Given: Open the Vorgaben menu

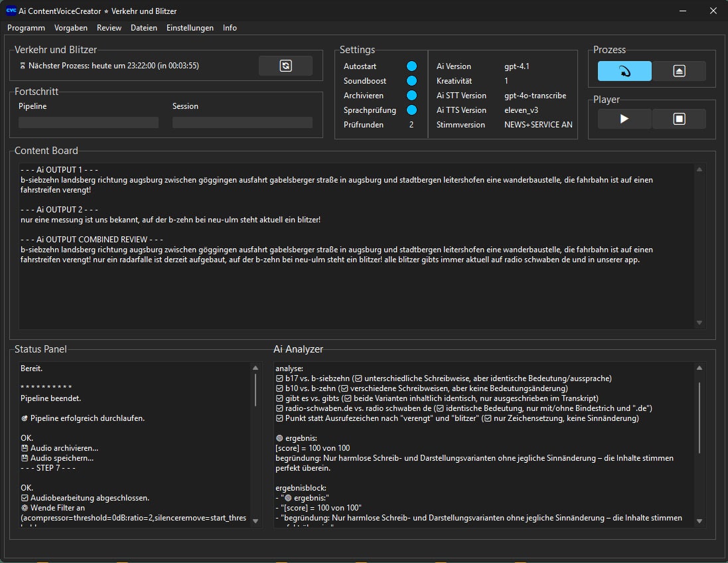Looking at the screenshot, I should 70,28.
